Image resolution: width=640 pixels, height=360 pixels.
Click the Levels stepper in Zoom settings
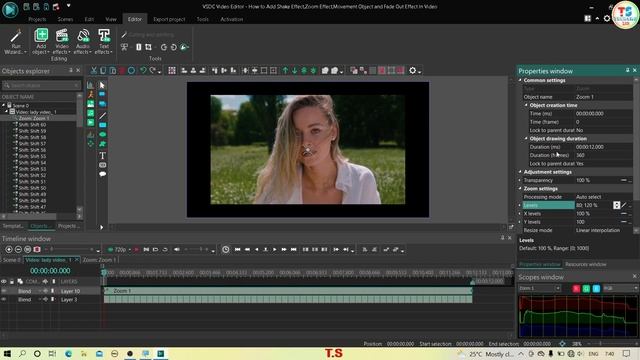pos(616,205)
